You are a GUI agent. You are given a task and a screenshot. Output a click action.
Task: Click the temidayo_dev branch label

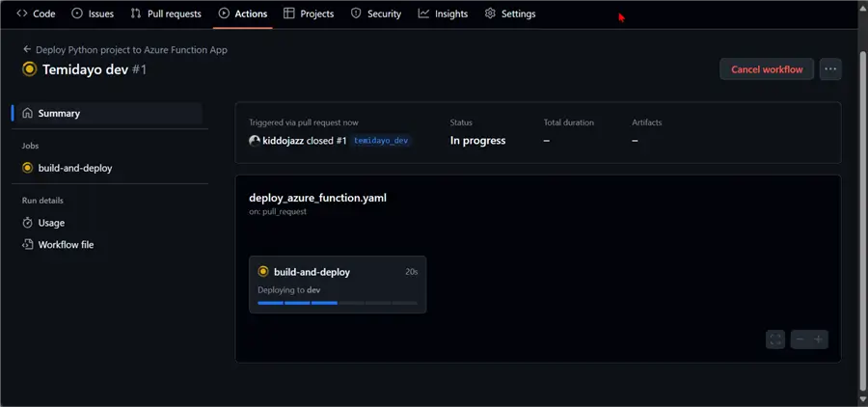(381, 141)
